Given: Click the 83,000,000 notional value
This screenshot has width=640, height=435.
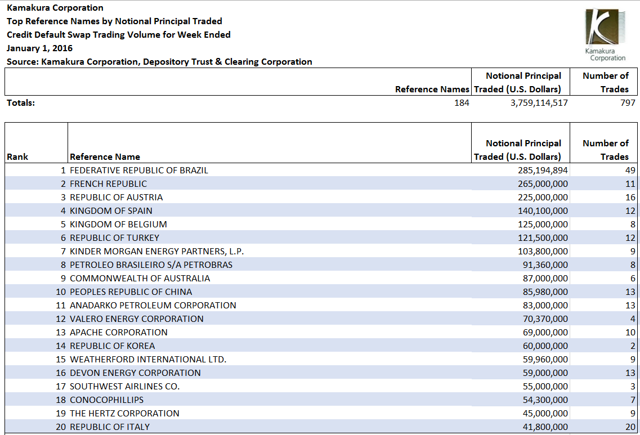Looking at the screenshot, I should [x=545, y=305].
